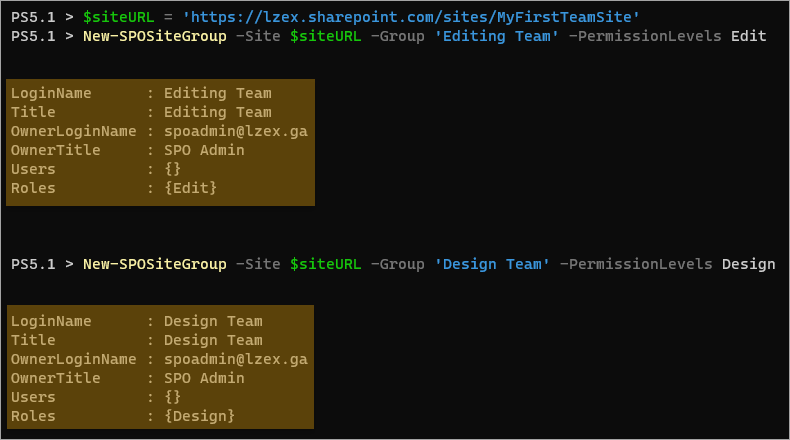Click second New-SPOSiteGroup command
This screenshot has height=440, width=790.
155,264
